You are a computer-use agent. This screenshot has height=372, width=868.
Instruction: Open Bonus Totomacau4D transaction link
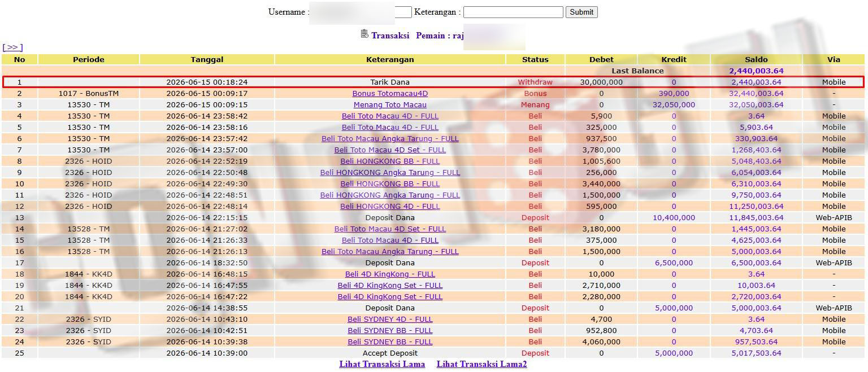pyautogui.click(x=390, y=94)
